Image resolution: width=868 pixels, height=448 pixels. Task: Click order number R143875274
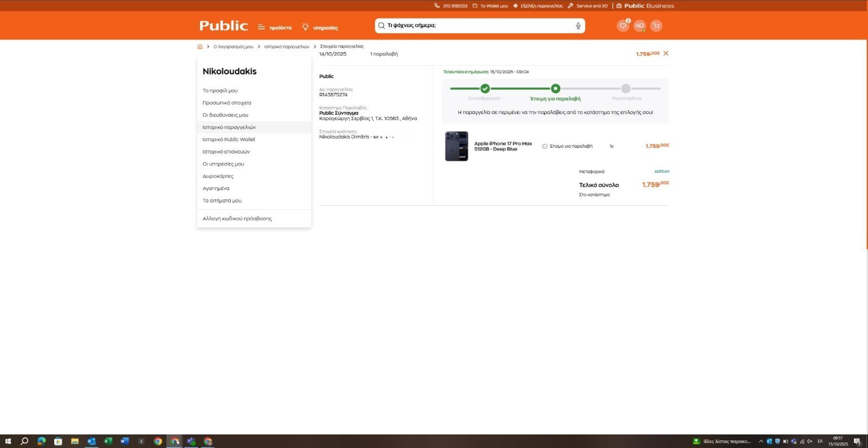pos(333,94)
